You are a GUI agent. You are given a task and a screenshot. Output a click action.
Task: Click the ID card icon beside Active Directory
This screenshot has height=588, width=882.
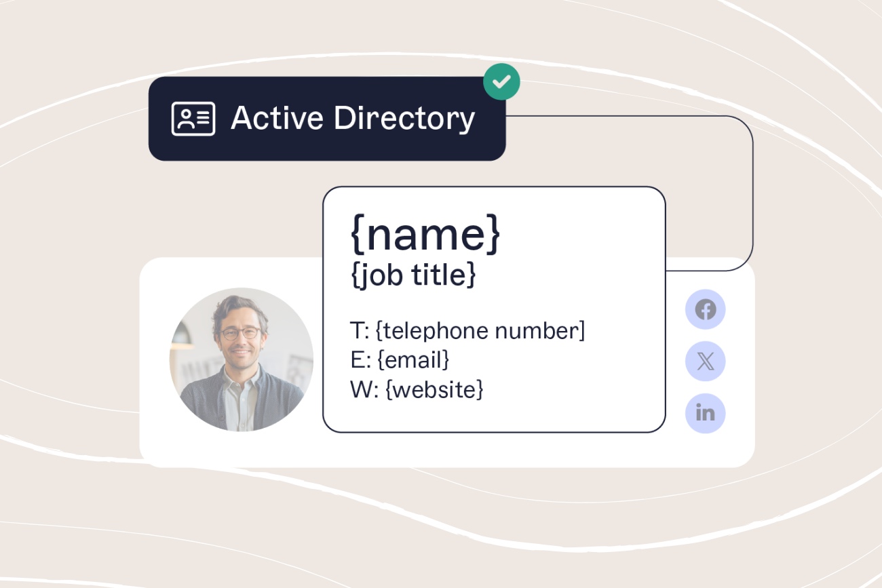193,119
